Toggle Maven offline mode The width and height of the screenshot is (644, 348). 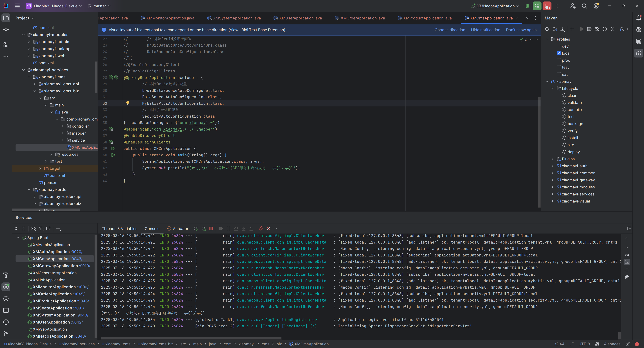597,29
